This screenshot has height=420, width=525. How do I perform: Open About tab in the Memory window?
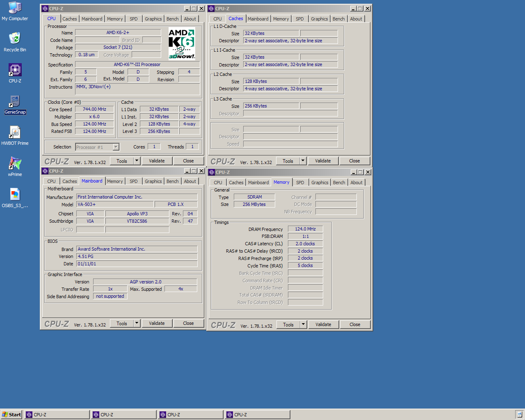pos(356,183)
